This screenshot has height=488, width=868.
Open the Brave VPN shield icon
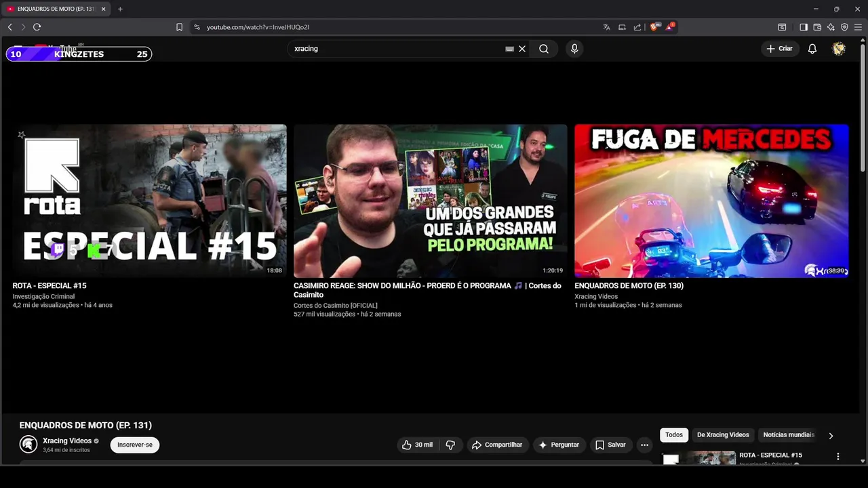click(x=844, y=27)
